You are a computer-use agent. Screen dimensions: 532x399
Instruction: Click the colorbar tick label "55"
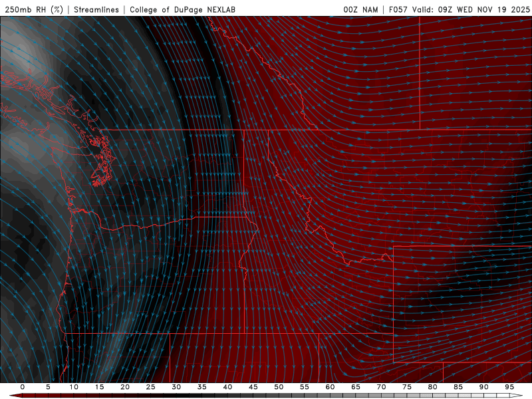pyautogui.click(x=305, y=387)
